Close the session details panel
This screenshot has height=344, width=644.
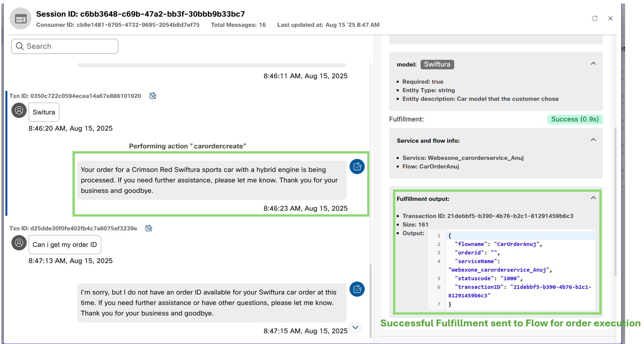pos(610,19)
